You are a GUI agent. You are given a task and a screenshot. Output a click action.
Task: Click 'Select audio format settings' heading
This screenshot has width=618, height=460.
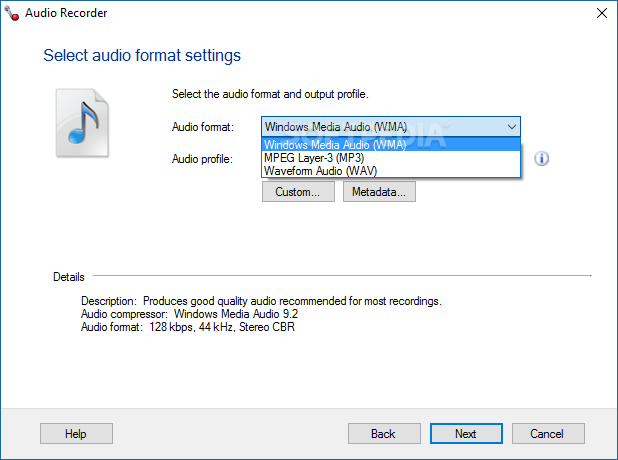142,55
